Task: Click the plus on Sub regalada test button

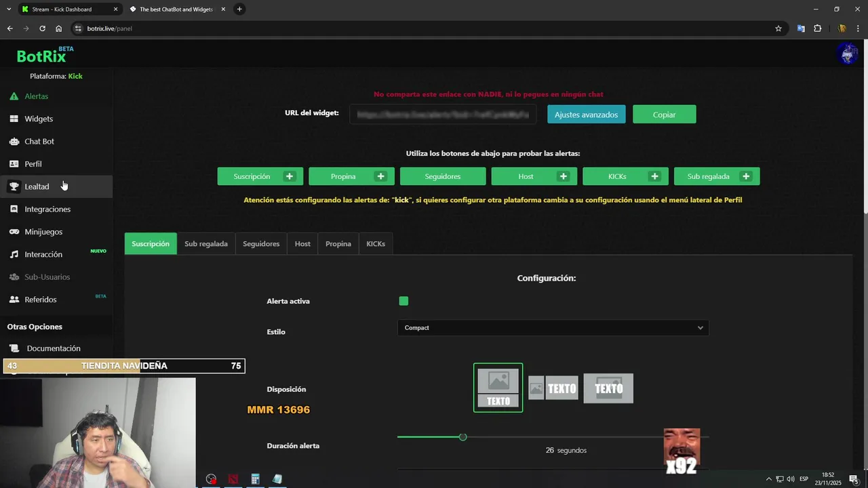Action: click(746, 176)
